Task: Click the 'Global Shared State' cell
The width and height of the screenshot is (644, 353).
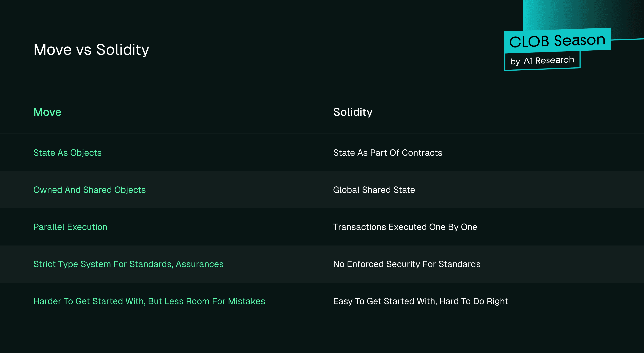Action: click(x=374, y=190)
